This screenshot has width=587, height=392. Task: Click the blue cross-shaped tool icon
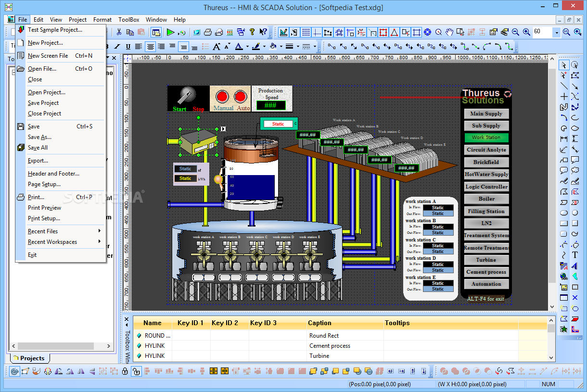coord(427,32)
